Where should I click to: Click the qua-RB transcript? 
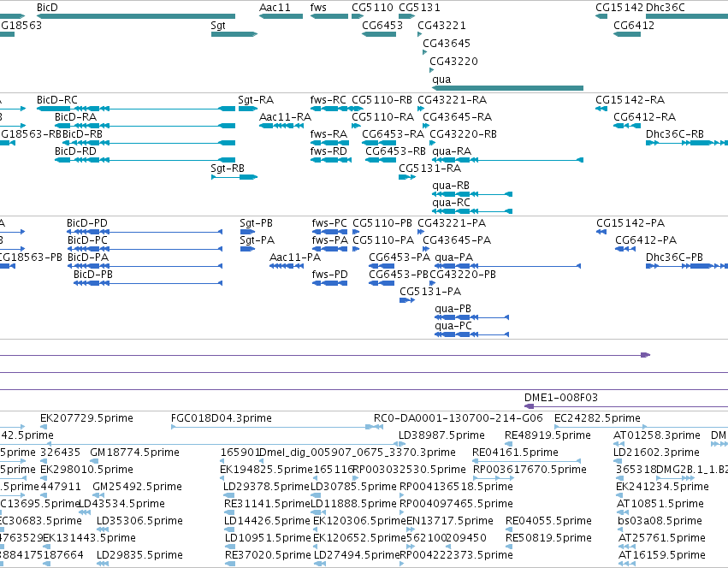(472, 194)
